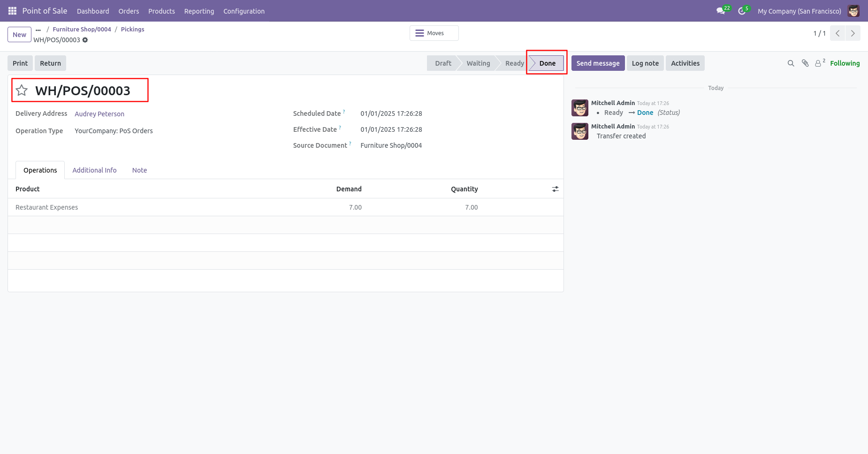Image resolution: width=868 pixels, height=454 pixels.
Task: Select the Restaurant Expenses product row
Action: pos(285,207)
